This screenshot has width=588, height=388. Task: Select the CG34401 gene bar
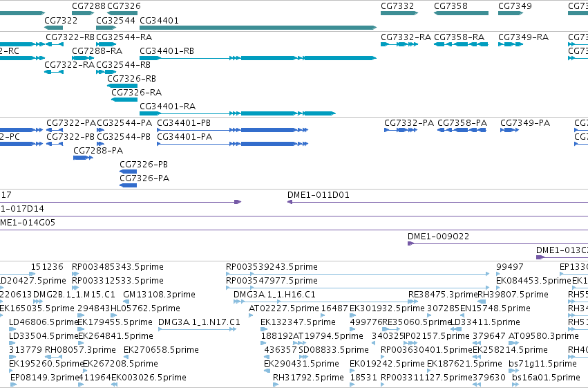point(258,28)
